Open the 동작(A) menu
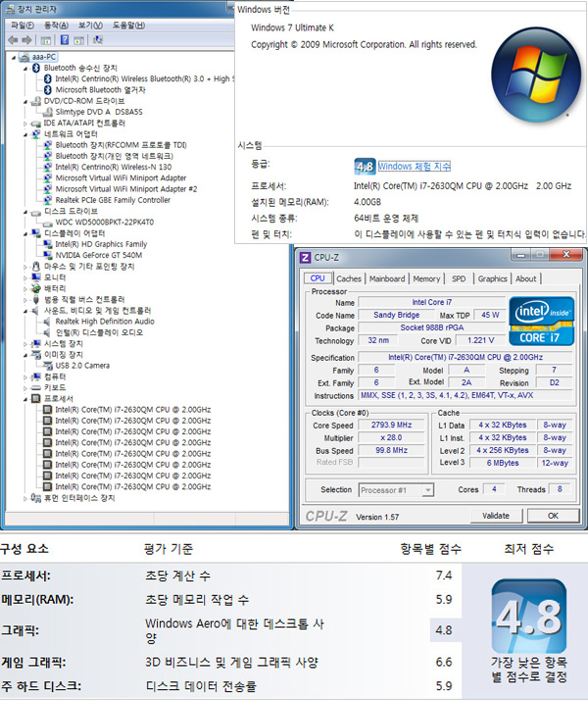The image size is (588, 703). [x=56, y=25]
